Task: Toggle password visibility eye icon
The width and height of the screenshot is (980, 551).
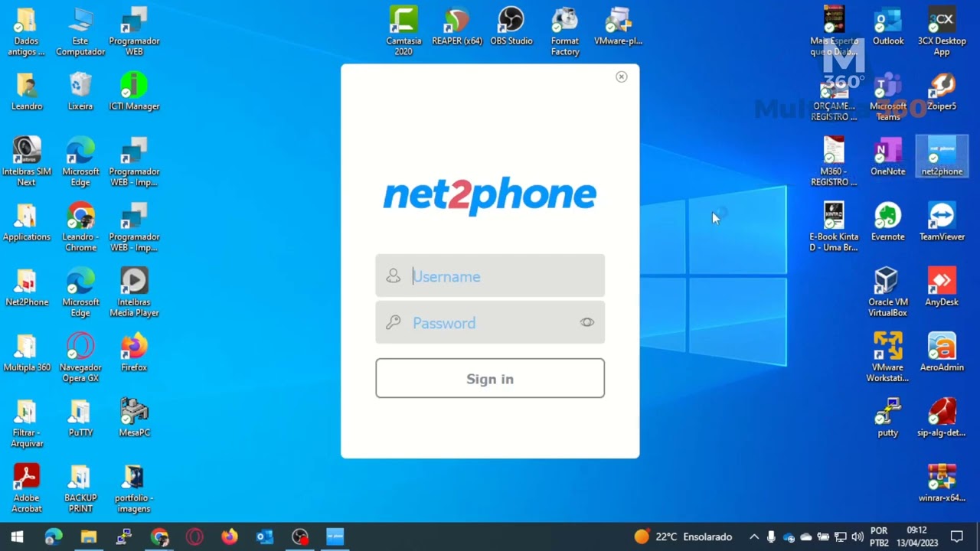Action: (587, 322)
